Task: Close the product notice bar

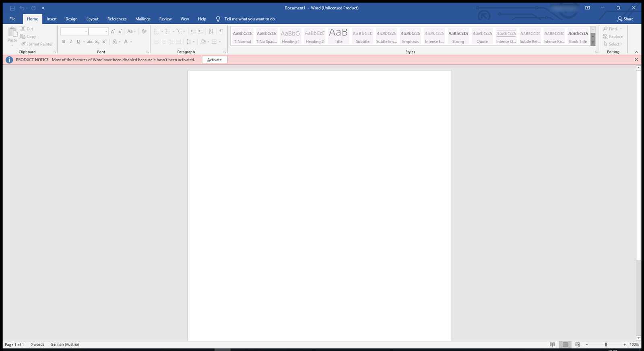Action: click(636, 60)
